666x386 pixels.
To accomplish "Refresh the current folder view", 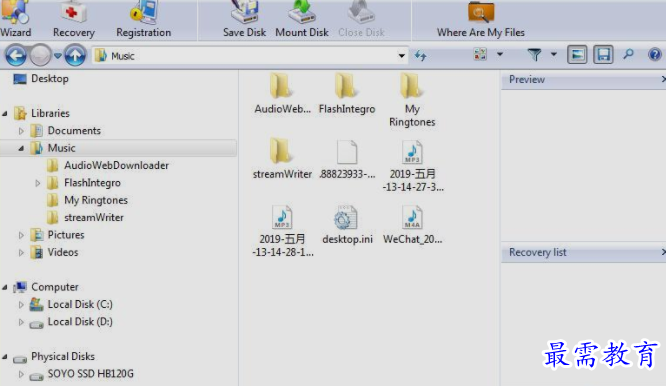I will pos(420,56).
